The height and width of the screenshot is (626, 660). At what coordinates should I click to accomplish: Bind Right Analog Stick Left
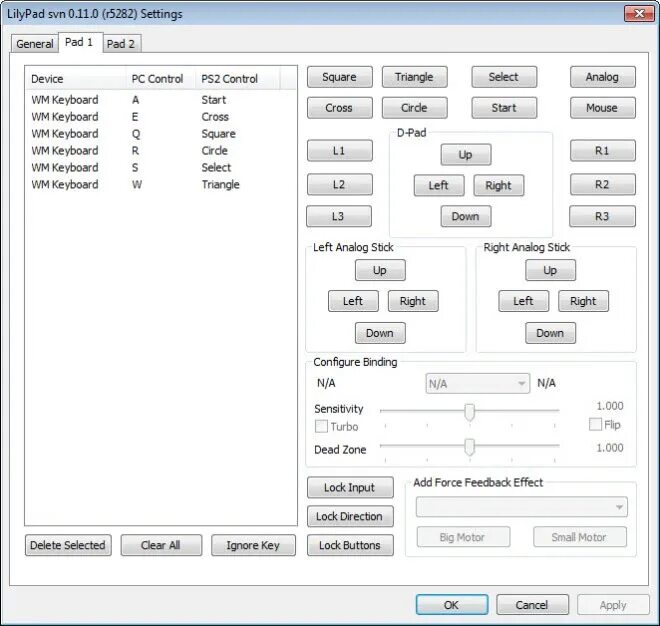click(524, 301)
